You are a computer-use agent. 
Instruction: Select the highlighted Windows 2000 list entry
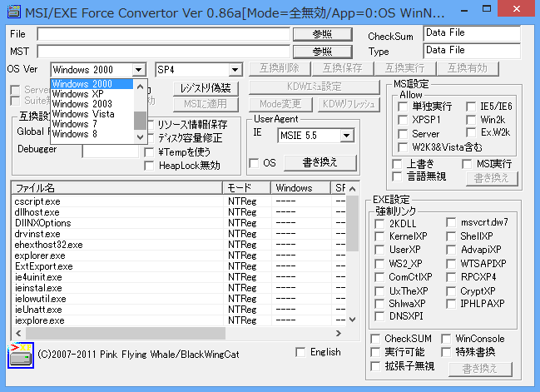(92, 84)
